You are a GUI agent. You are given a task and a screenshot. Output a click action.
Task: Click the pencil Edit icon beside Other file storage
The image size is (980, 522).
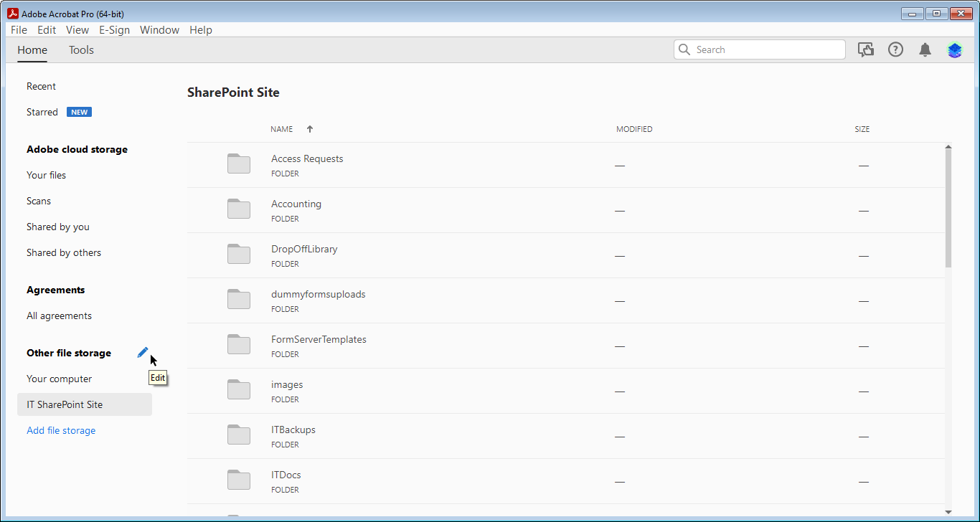click(143, 352)
